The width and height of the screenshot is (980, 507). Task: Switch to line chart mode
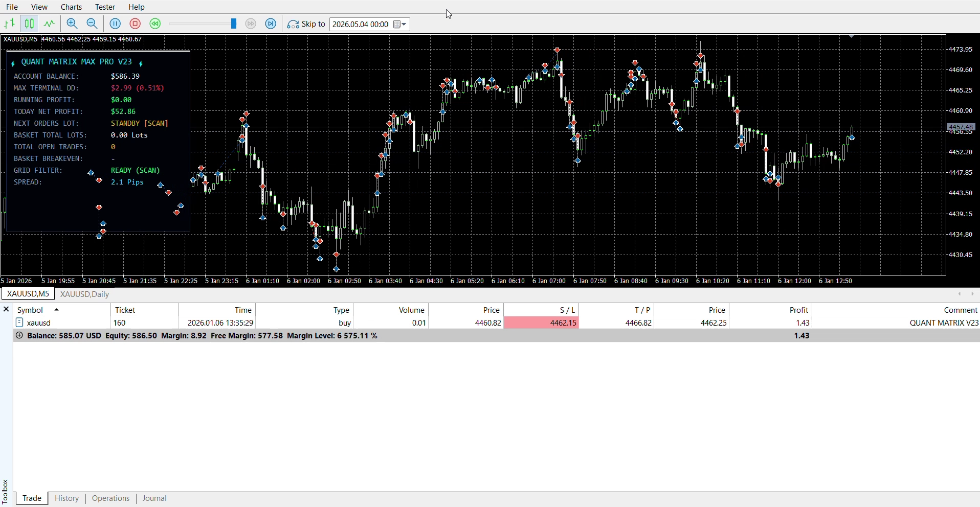pos(50,24)
